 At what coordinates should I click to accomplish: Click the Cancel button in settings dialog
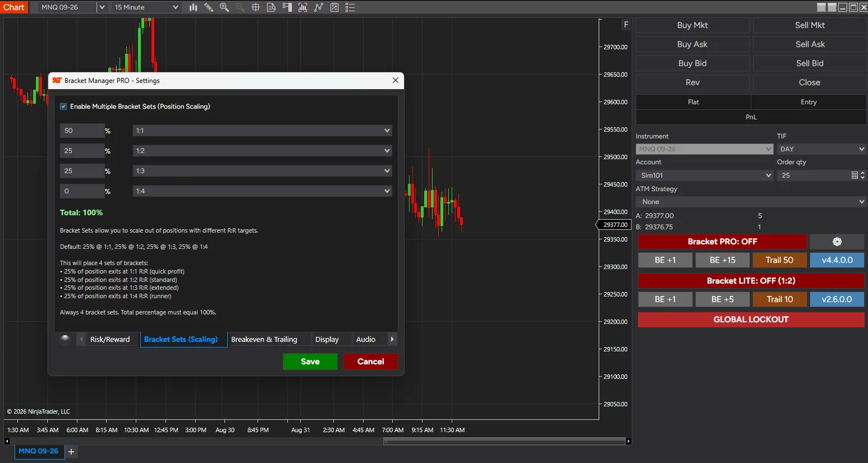371,362
